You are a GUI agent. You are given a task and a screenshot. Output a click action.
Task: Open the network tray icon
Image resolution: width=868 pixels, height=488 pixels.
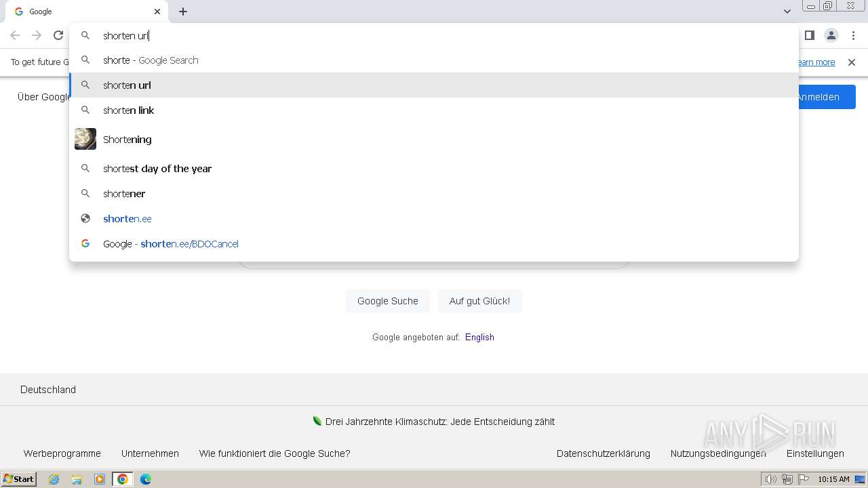point(787,479)
